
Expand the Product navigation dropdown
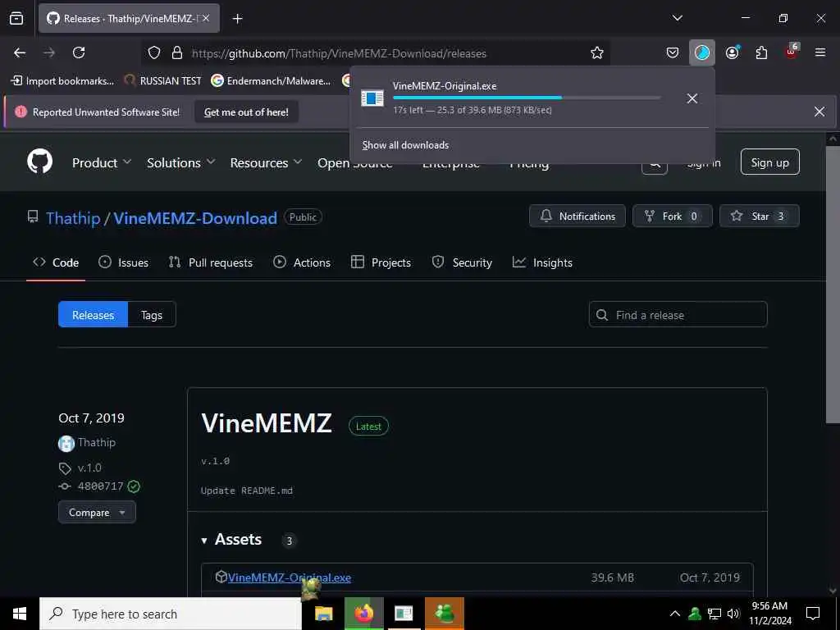[101, 163]
